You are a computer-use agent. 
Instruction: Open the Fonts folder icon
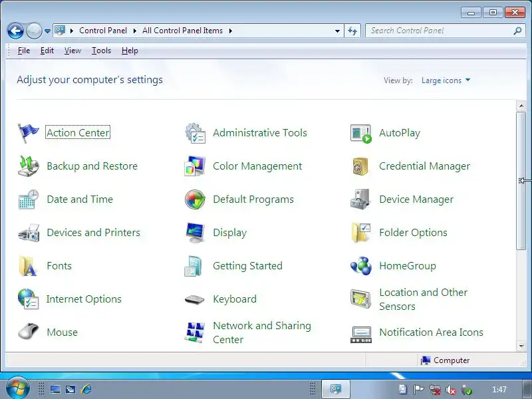tap(27, 265)
